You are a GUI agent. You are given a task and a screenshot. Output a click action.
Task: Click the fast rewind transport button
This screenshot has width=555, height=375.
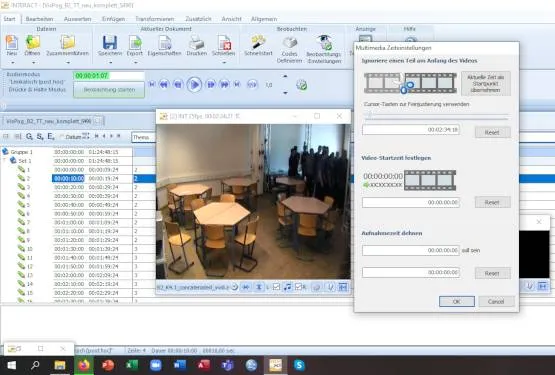[x=164, y=84]
